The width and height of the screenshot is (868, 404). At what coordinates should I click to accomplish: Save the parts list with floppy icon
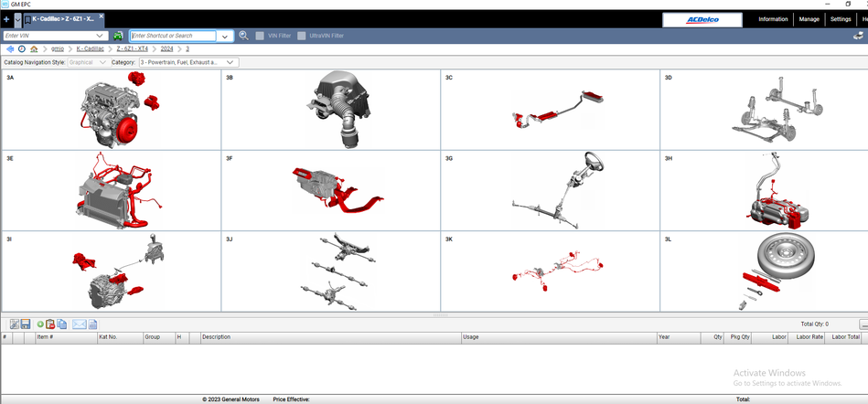coord(26,324)
